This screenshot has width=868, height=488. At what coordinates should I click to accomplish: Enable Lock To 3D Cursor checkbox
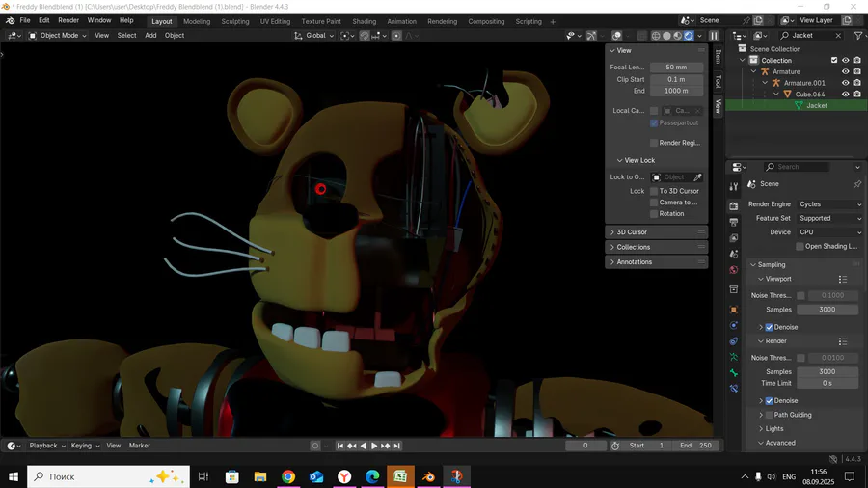[x=654, y=191]
